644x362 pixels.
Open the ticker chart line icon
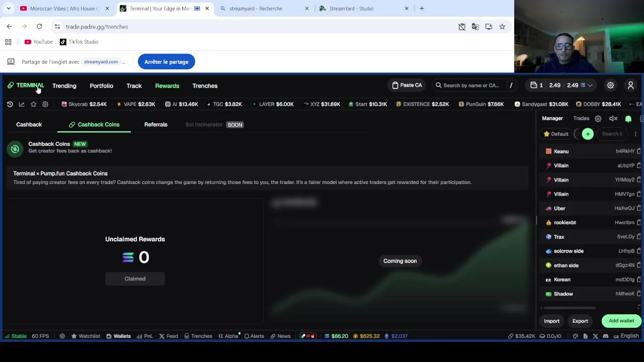click(22, 104)
